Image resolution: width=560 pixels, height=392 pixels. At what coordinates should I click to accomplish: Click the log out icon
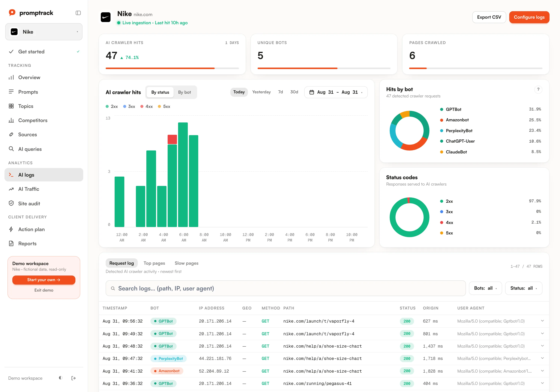point(73,378)
